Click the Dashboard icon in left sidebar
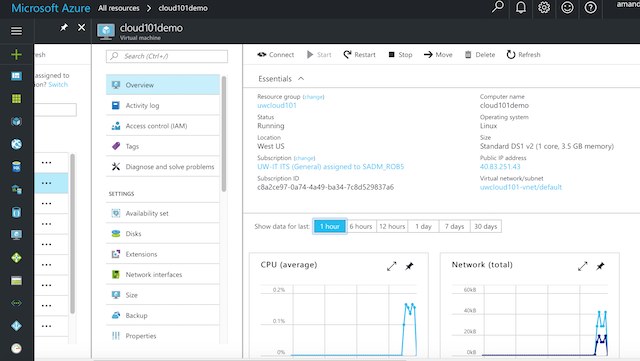Image resolution: width=640 pixels, height=361 pixels. coord(16,76)
